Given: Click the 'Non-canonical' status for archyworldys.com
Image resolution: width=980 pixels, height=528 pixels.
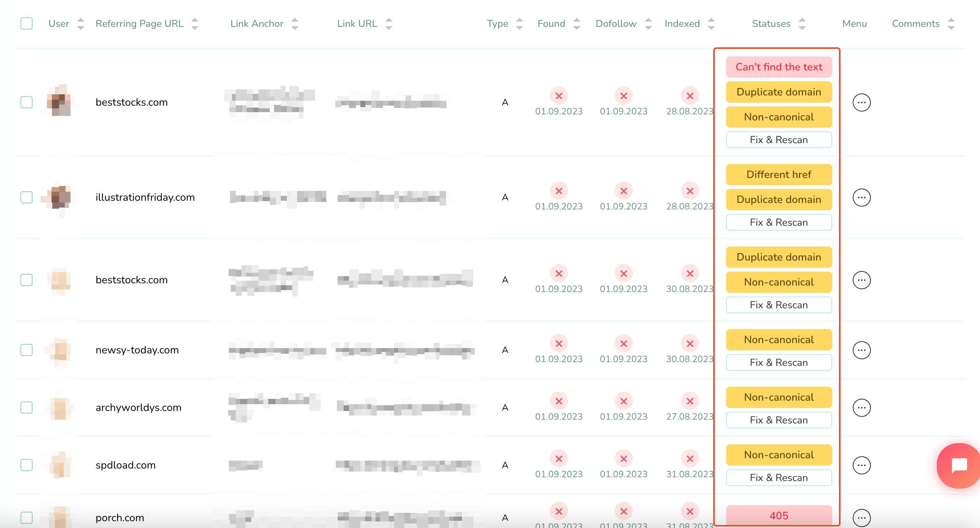Looking at the screenshot, I should pos(778,397).
